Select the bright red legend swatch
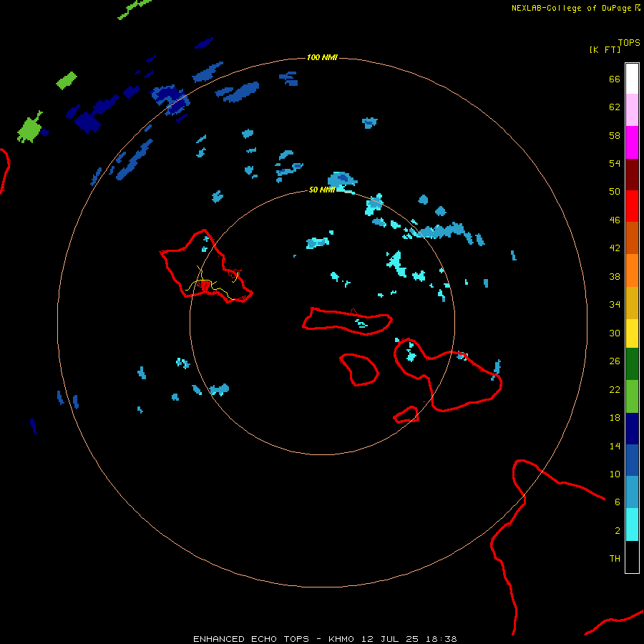Image resolution: width=644 pixels, height=644 pixels. click(632, 206)
